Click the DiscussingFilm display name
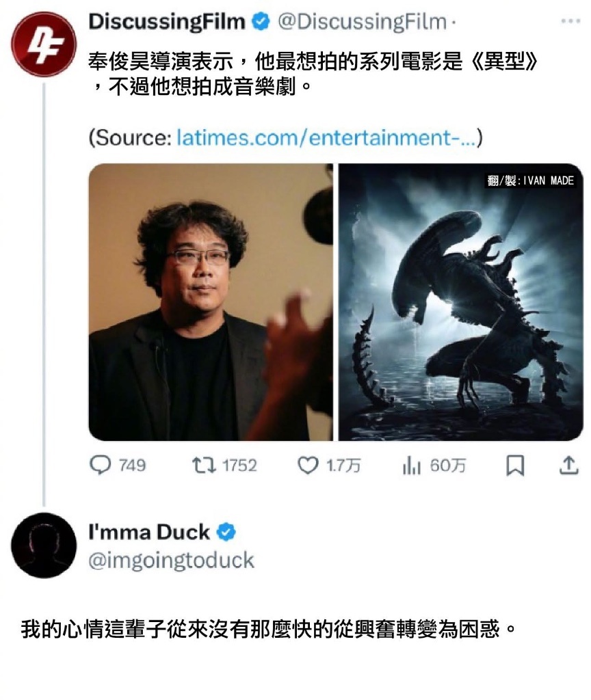 tap(167, 21)
